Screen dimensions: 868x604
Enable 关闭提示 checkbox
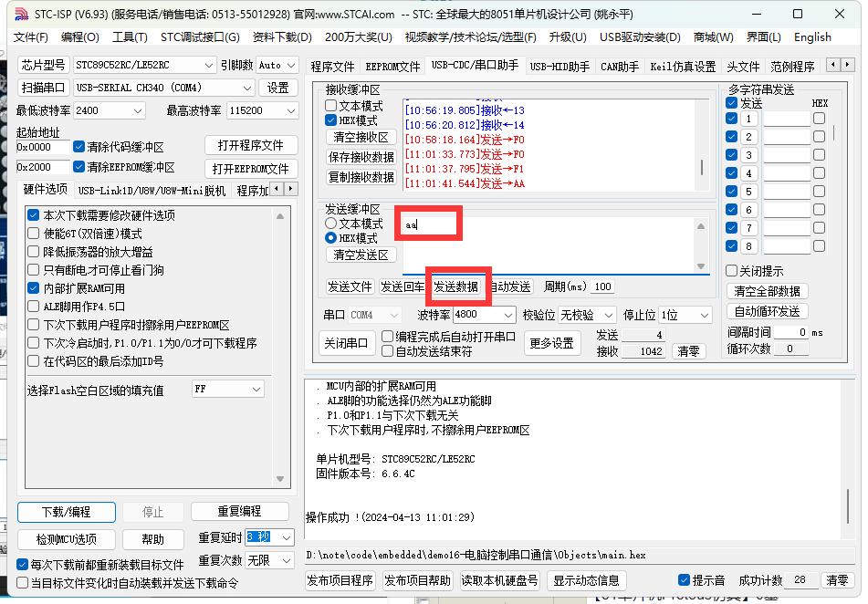732,271
